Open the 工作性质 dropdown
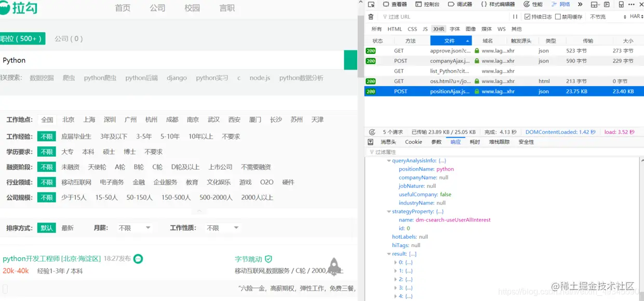The width and height of the screenshot is (644, 301). click(222, 228)
